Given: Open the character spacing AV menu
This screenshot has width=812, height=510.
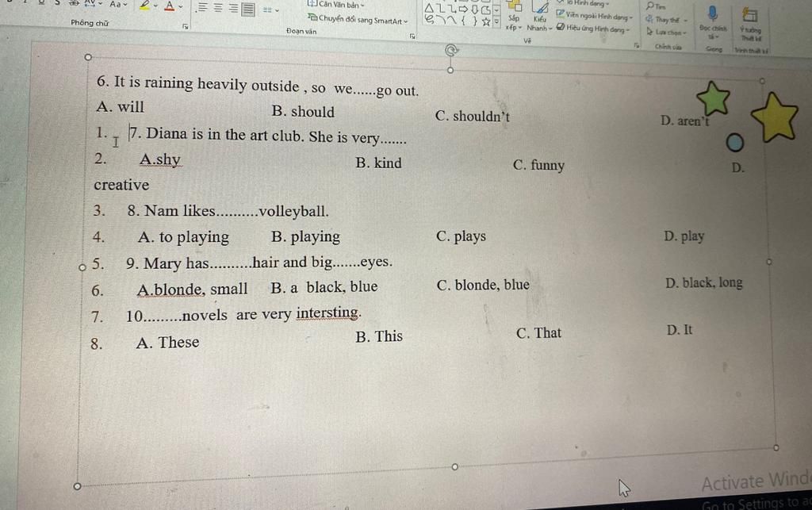Looking at the screenshot, I should [x=92, y=3].
